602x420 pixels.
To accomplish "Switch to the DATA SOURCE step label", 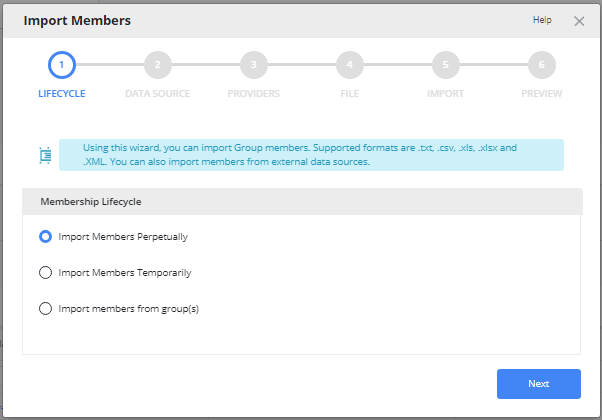I will (157, 94).
